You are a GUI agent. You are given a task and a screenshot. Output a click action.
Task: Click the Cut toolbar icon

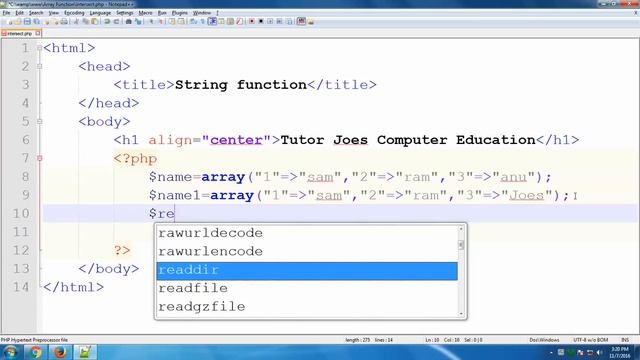tap(76, 21)
